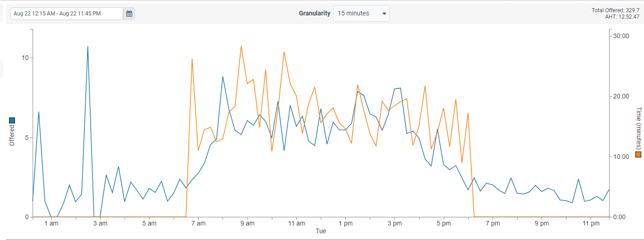Open the 15 minutes granularity dropdown
This screenshot has width=644, height=240.
pos(361,14)
